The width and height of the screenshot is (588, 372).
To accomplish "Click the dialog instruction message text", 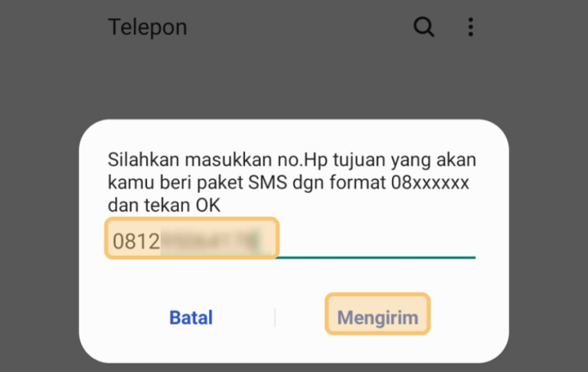I will click(292, 183).
